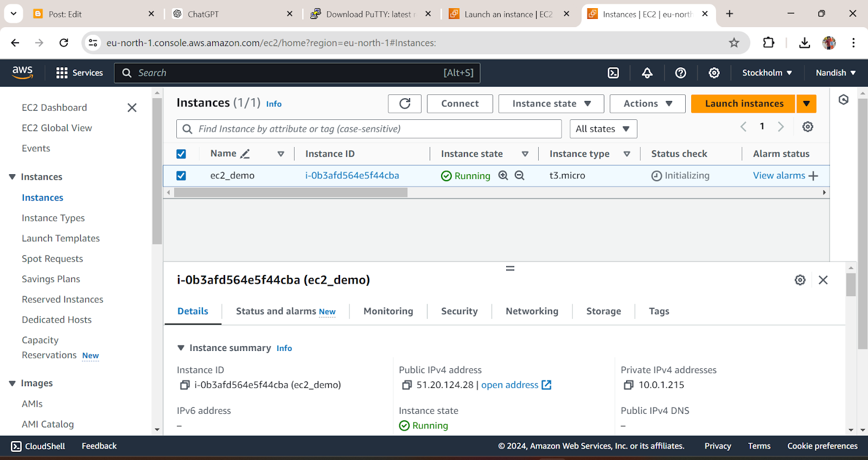Refresh the instances list
The height and width of the screenshot is (460, 868).
click(x=405, y=104)
